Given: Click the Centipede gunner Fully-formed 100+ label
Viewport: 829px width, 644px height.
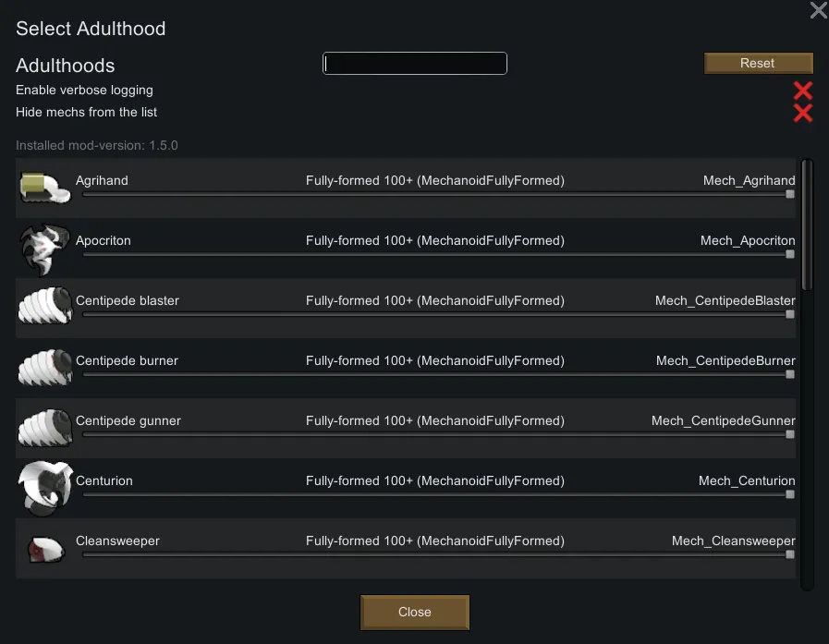Looking at the screenshot, I should tap(434, 420).
